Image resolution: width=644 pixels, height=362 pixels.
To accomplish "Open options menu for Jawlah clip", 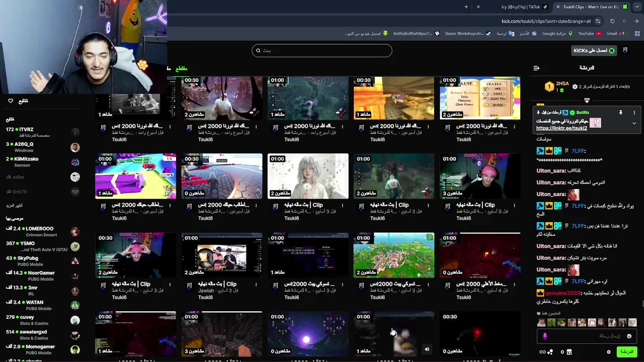I will [x=256, y=284].
